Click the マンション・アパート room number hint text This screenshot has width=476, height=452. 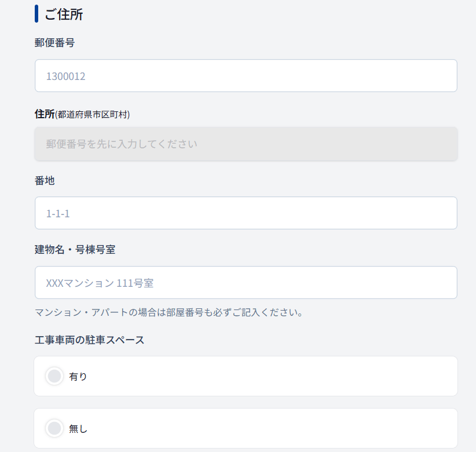169,313
